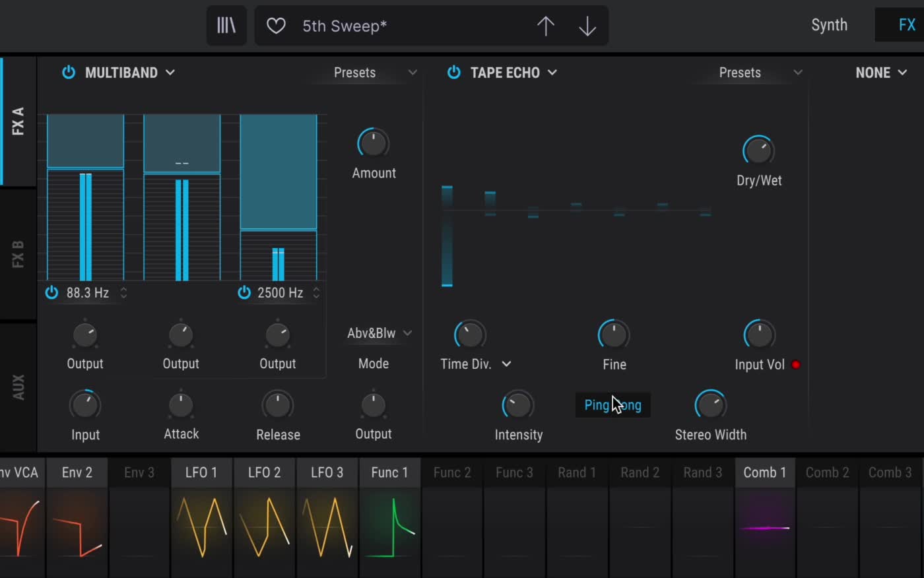924x578 pixels.
Task: Click the mid band compressor display
Action: [182, 197]
